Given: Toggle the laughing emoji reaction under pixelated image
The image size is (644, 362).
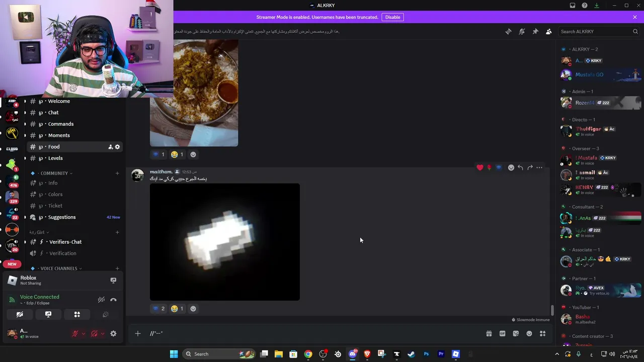Looking at the screenshot, I should (x=177, y=309).
